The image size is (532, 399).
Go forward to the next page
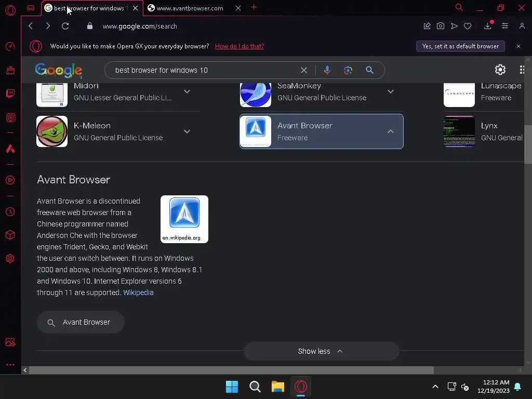click(x=48, y=26)
